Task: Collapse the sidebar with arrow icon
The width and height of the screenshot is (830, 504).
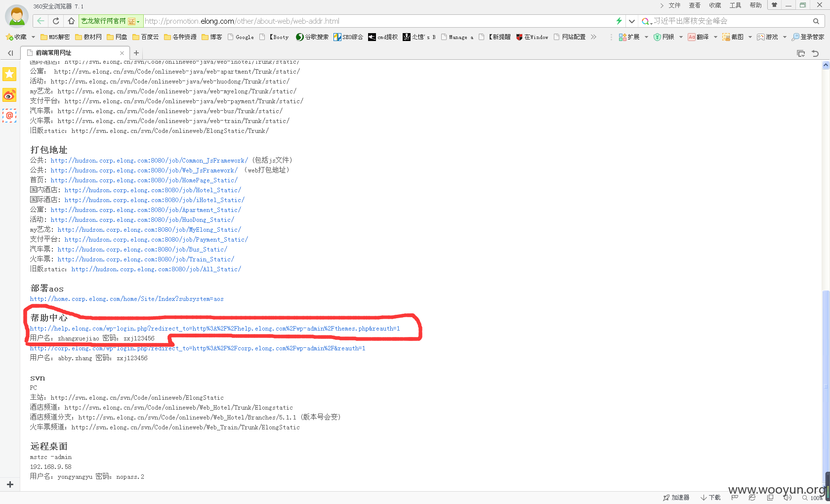Action: coord(10,53)
